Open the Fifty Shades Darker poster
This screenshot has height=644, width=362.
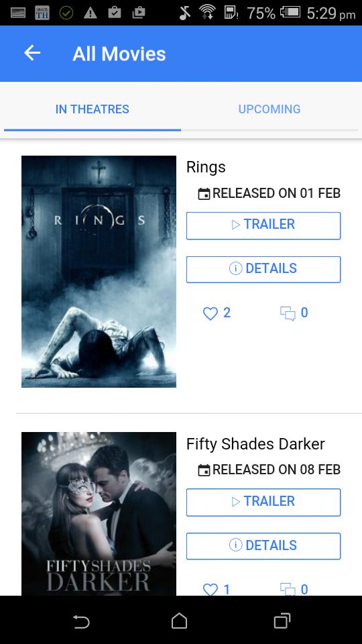tap(99, 514)
